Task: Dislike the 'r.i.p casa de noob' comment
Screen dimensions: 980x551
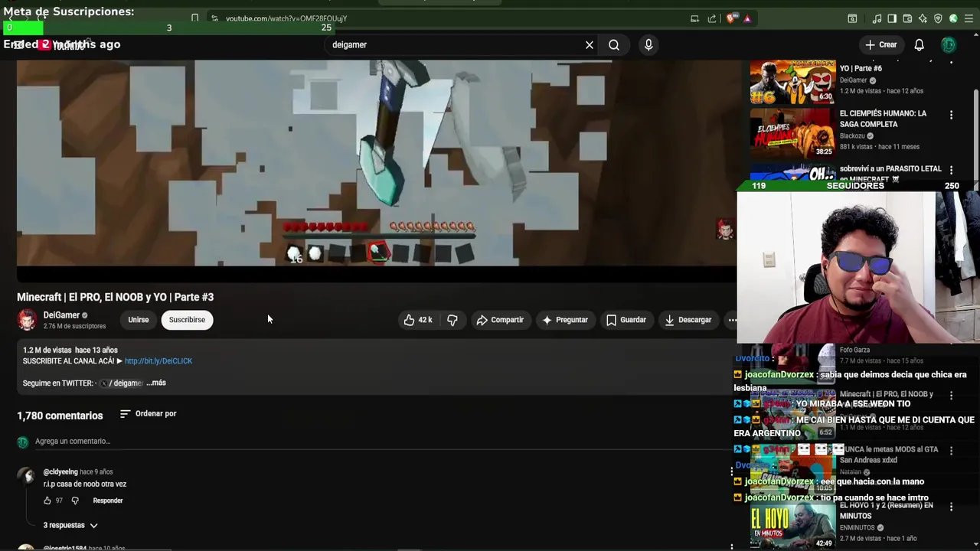Action: click(75, 500)
